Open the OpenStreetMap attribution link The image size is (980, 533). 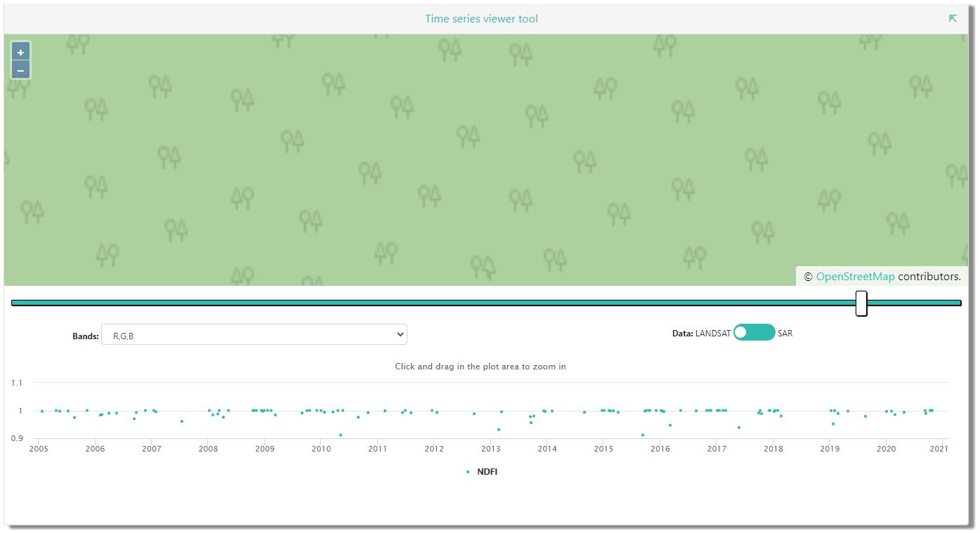(x=855, y=277)
